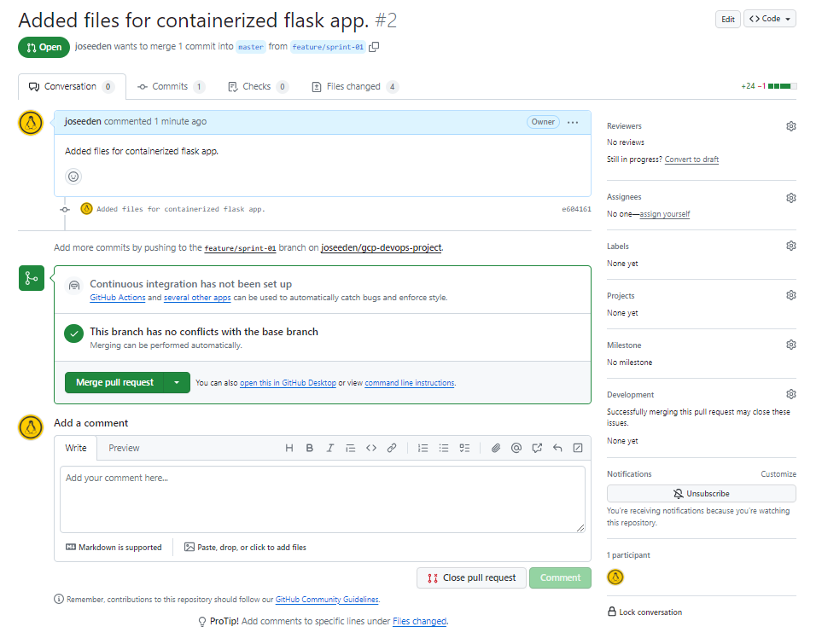Unsubscribe from pull request notifications
822x644 pixels.
701,494
